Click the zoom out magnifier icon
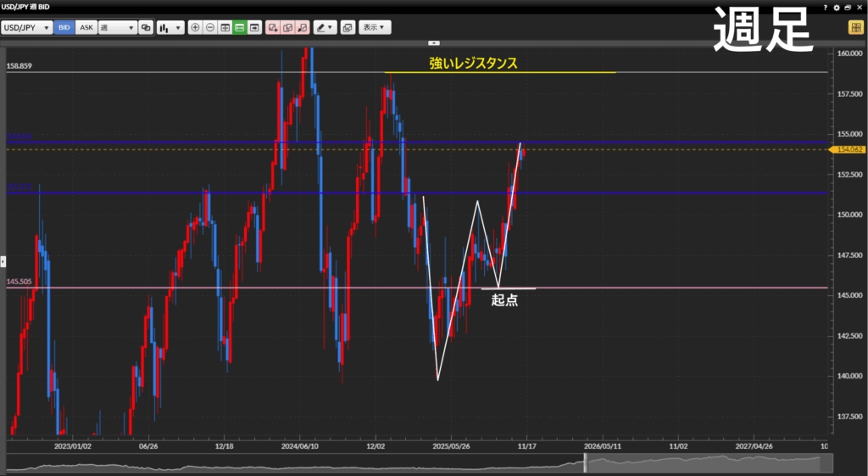The height and width of the screenshot is (476, 868). click(x=210, y=27)
